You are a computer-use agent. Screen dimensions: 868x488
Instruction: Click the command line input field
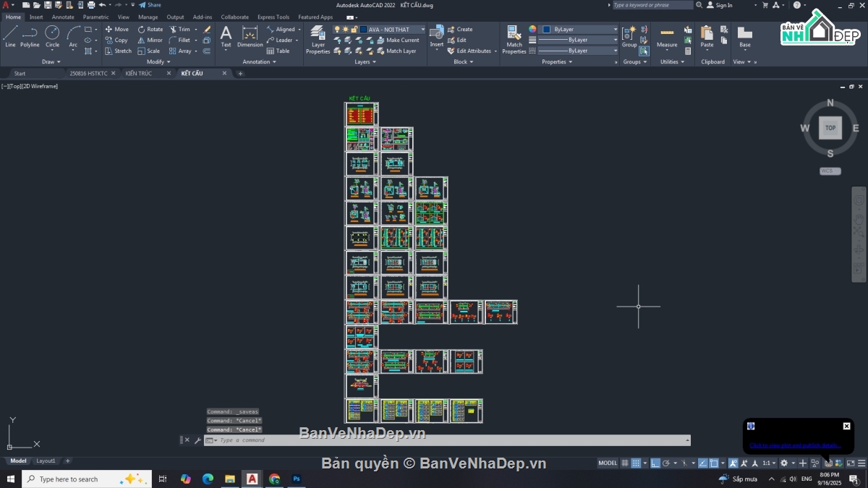(448, 440)
